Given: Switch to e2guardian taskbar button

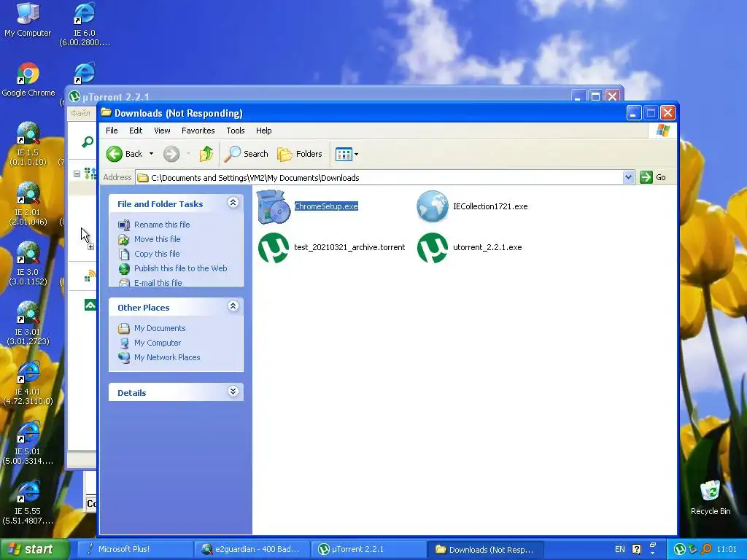Looking at the screenshot, I should [x=252, y=549].
